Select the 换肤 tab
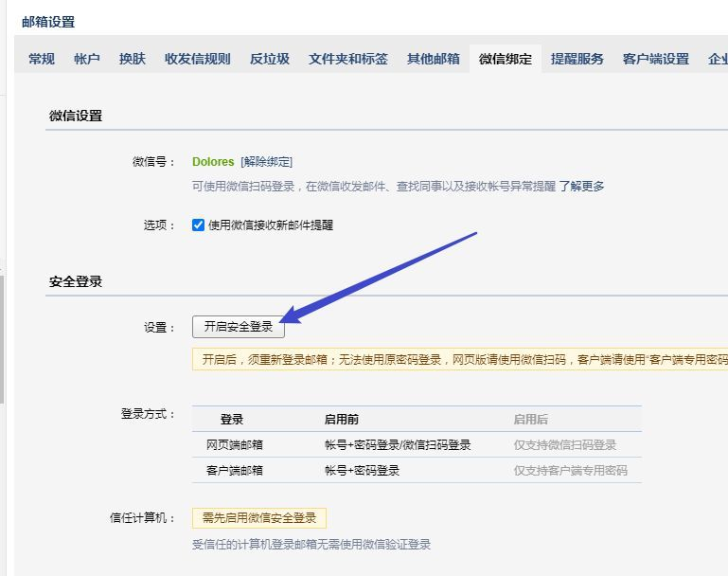The image size is (728, 576). tap(133, 59)
